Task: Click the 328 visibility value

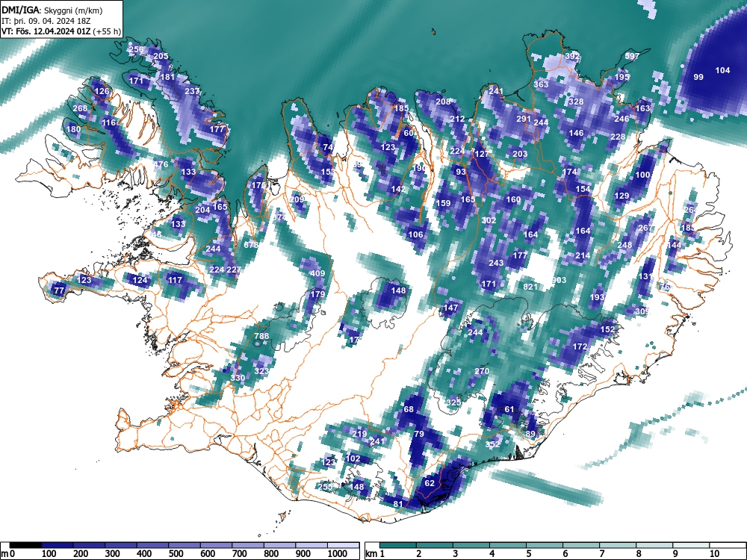Action: [576, 102]
